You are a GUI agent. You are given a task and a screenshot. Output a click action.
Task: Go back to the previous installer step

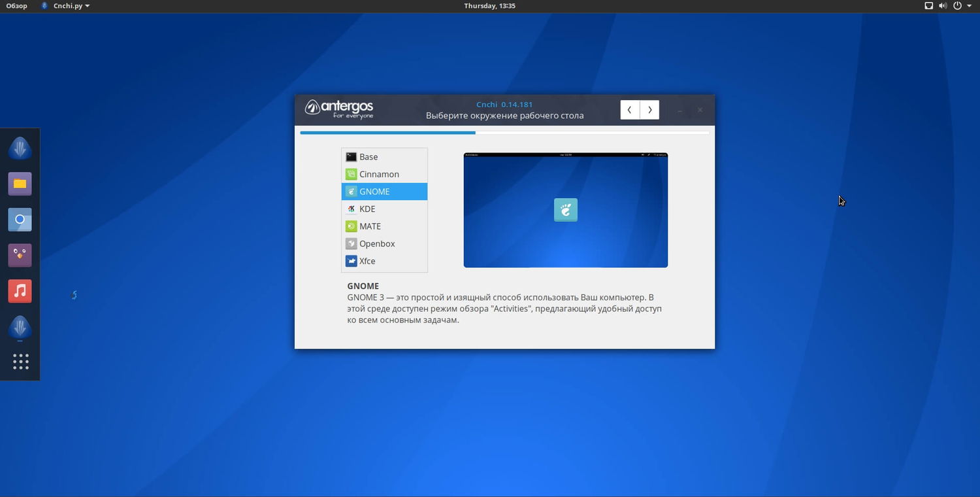pos(630,110)
